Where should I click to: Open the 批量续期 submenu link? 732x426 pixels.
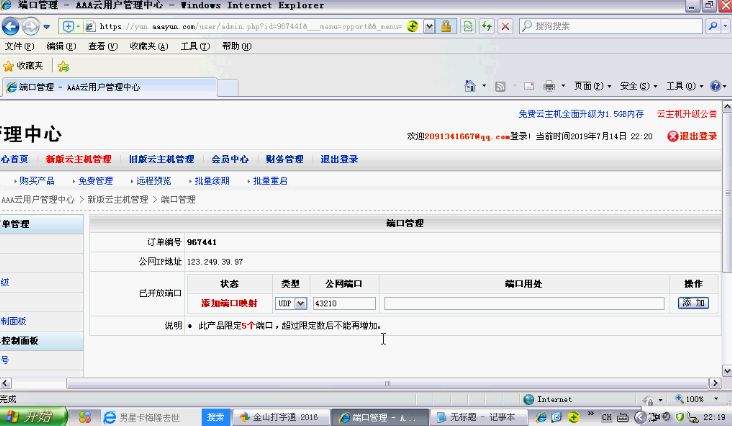click(x=212, y=181)
